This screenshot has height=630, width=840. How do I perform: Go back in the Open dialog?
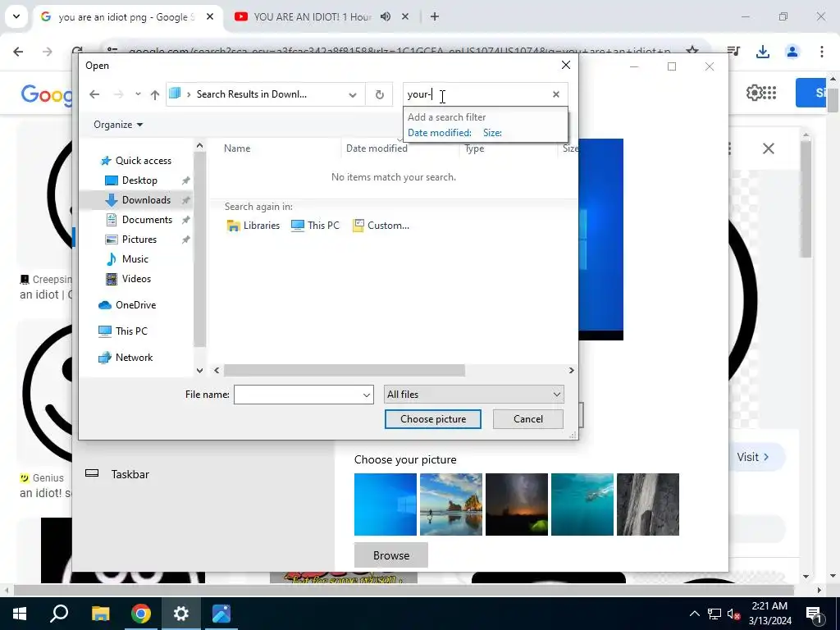coord(94,94)
